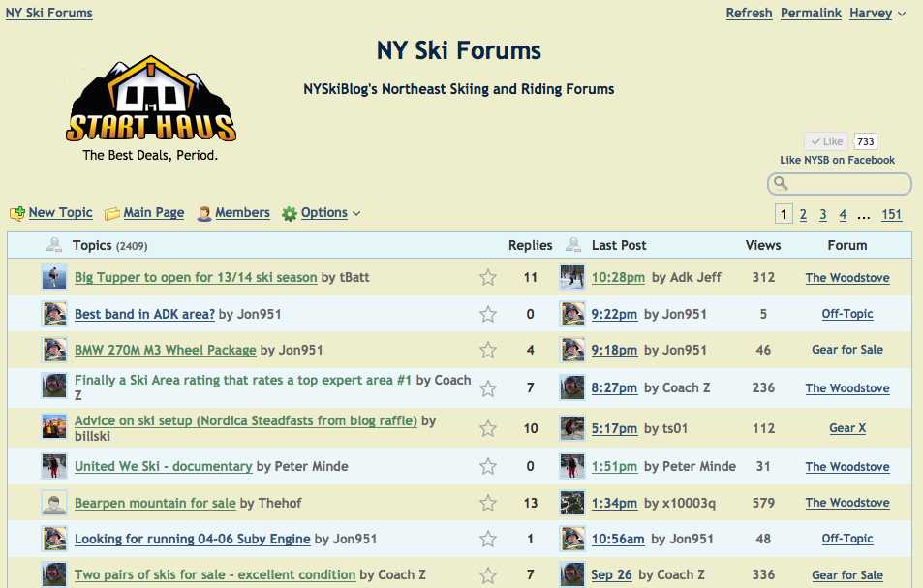Click into the forum search field
The image size is (923, 588).
point(845,184)
